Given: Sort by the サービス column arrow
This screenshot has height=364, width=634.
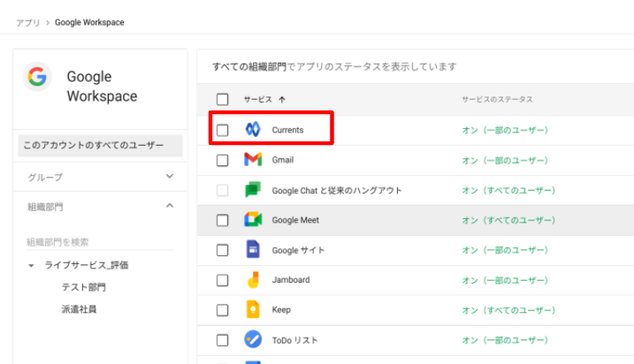Looking at the screenshot, I should 282,99.
